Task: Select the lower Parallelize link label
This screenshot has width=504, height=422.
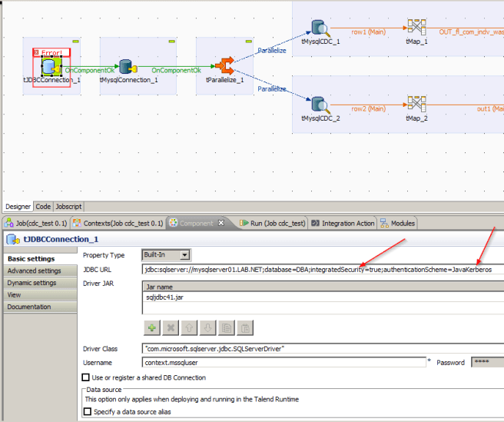Action: pos(272,88)
